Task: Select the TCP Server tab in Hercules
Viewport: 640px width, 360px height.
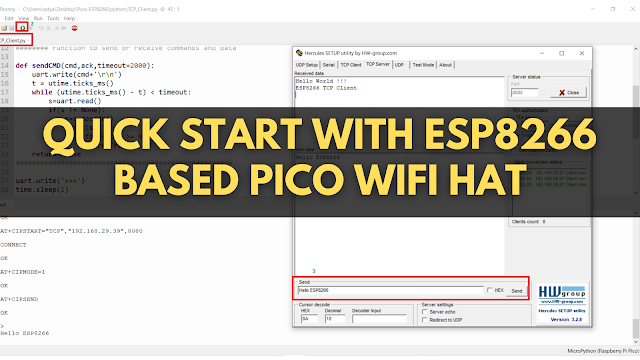Action: (x=378, y=64)
